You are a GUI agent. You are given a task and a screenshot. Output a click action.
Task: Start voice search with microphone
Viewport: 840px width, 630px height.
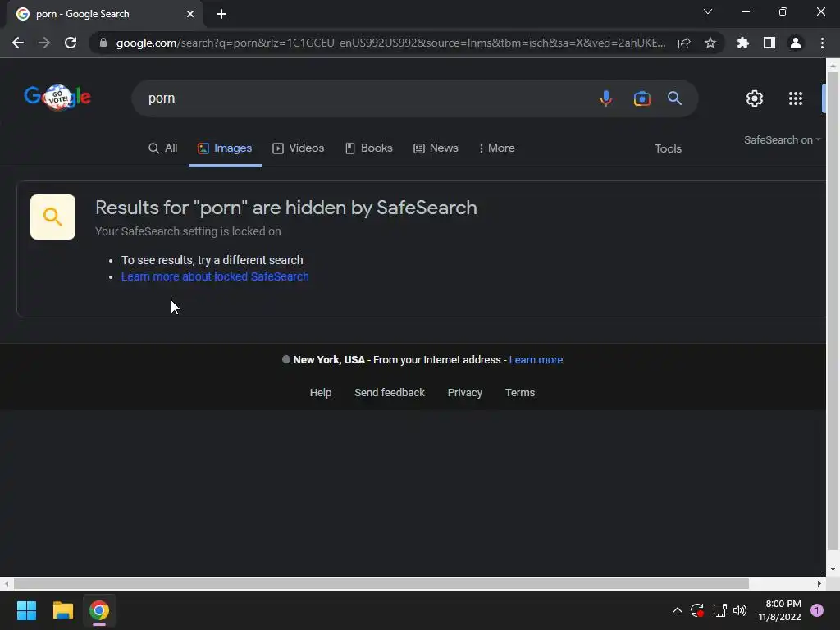[606, 98]
